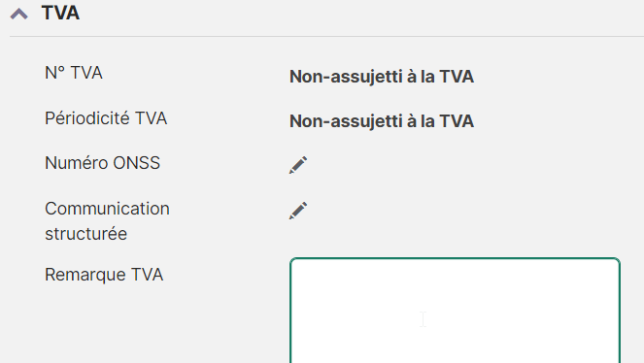
Task: Select the Périodicité TVA label
Action: tap(106, 118)
